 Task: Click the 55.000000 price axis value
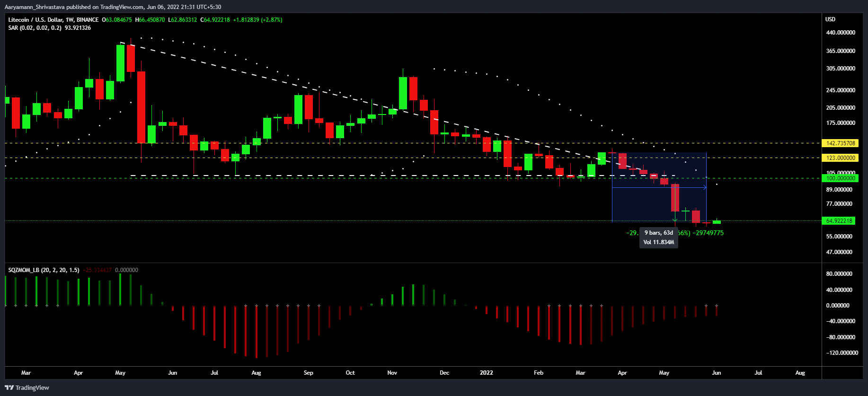(839, 237)
